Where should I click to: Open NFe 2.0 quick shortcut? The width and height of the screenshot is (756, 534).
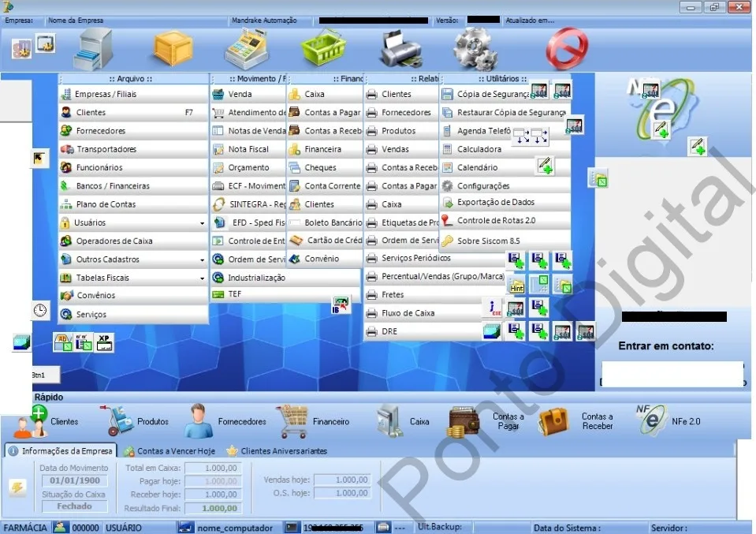(x=667, y=420)
